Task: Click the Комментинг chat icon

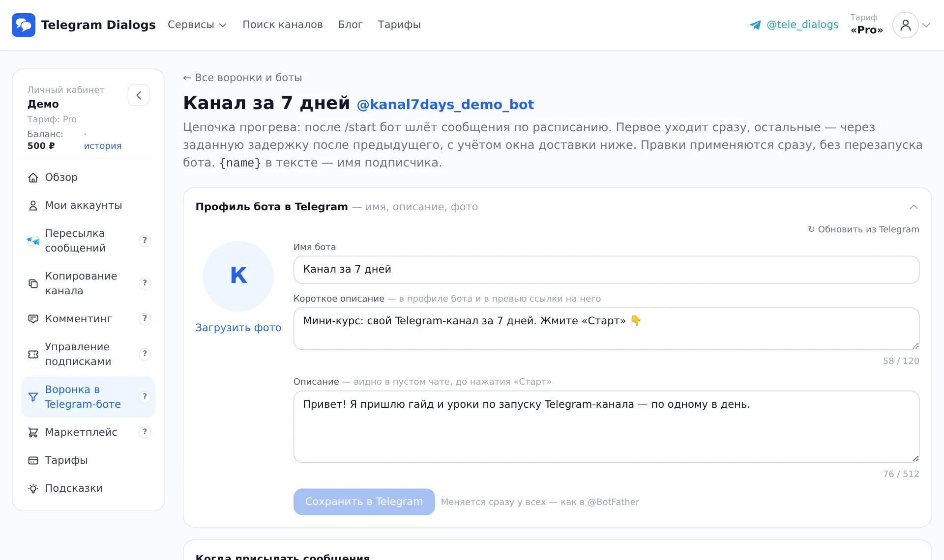Action: [33, 319]
